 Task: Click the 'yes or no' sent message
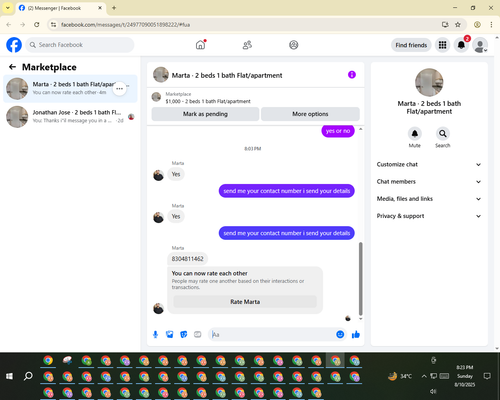tap(338, 131)
